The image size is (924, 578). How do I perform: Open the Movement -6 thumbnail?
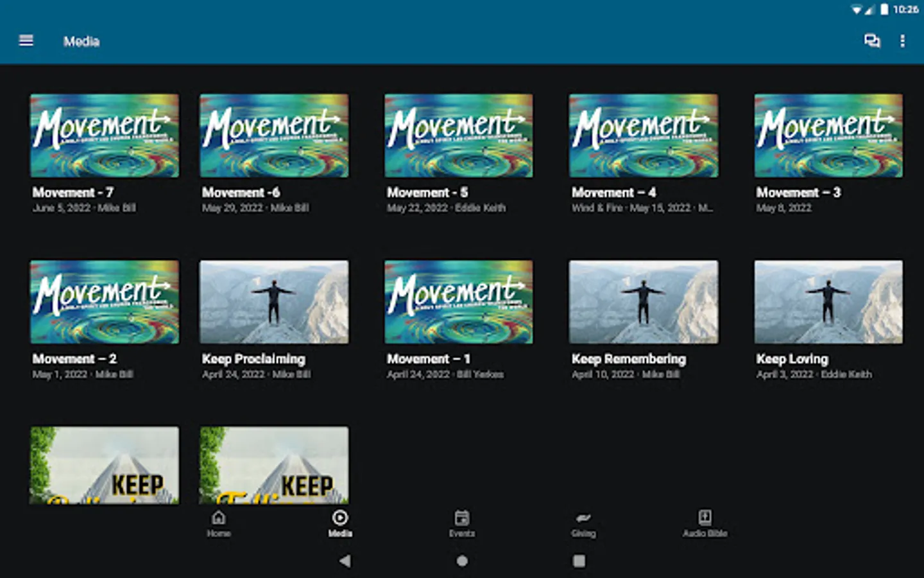tap(274, 136)
